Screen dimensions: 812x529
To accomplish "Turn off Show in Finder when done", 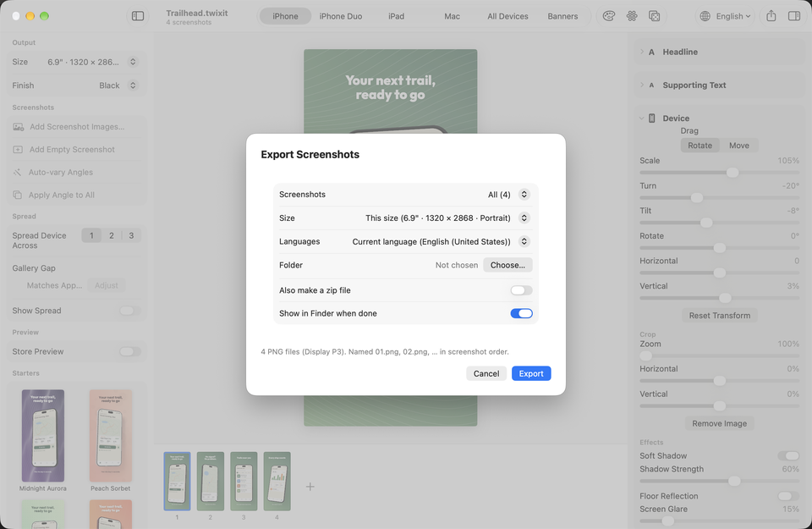I will click(521, 313).
